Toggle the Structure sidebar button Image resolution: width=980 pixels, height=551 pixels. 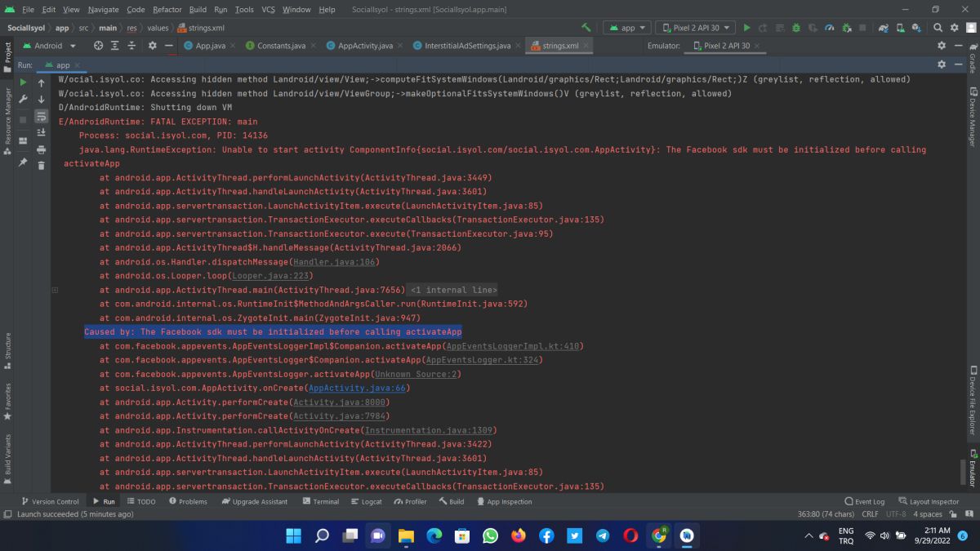tap(7, 351)
